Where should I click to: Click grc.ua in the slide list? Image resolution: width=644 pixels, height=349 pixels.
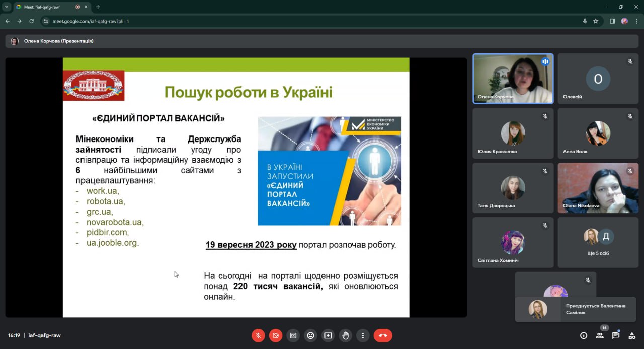100,212
